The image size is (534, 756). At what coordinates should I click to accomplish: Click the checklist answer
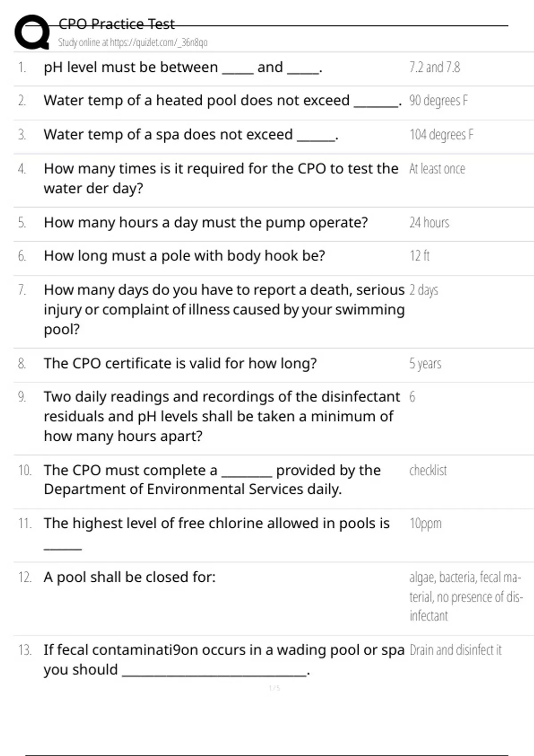(x=428, y=470)
